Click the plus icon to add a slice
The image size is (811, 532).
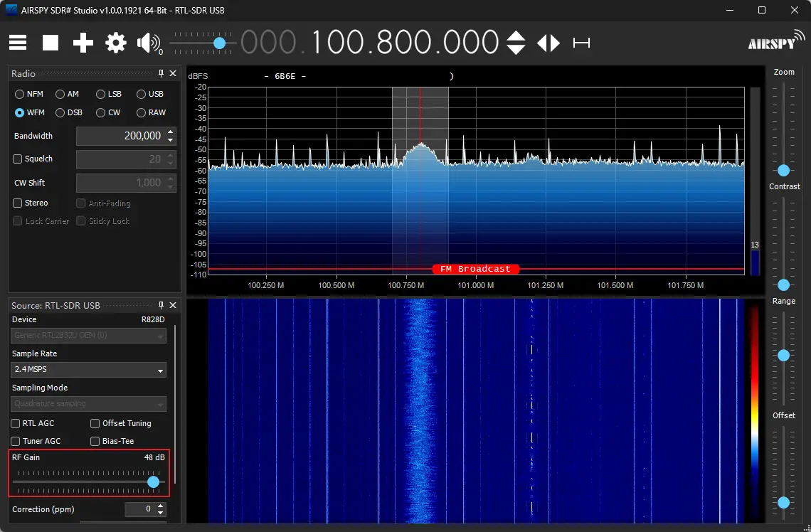(83, 43)
